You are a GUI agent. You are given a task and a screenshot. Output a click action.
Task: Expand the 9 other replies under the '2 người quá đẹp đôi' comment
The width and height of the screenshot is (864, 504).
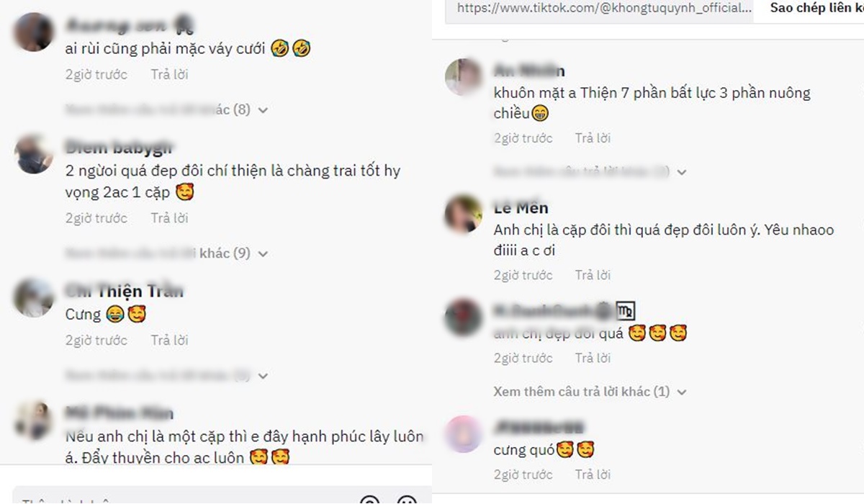coord(167,253)
